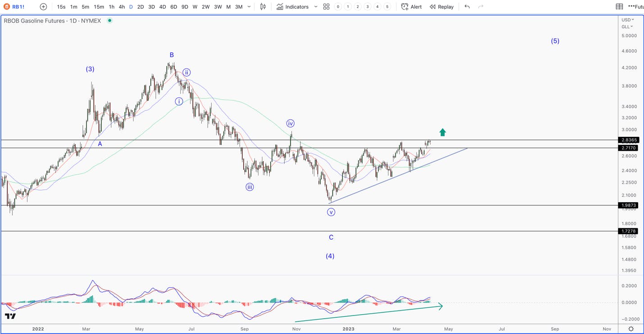
Task: Select the 15m interval tab
Action: 99,7
